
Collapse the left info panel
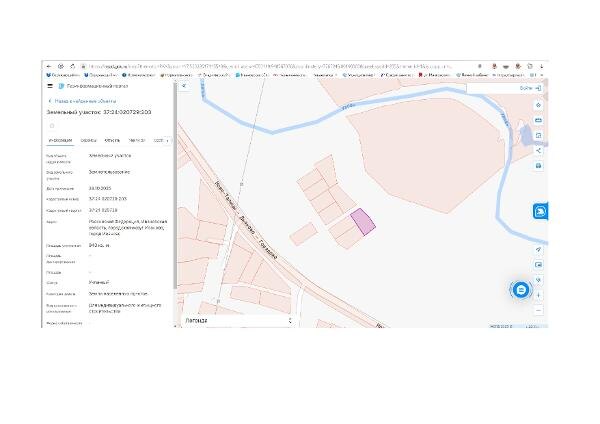tap(184, 86)
